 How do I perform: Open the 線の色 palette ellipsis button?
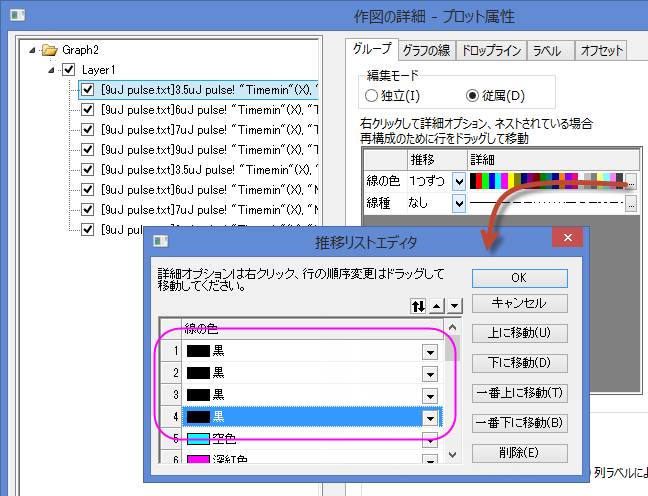point(631,181)
